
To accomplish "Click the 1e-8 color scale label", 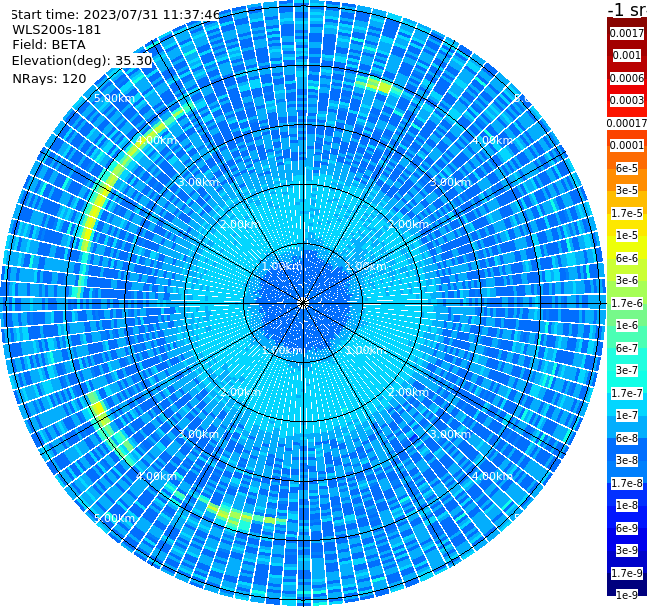I will [627, 505].
